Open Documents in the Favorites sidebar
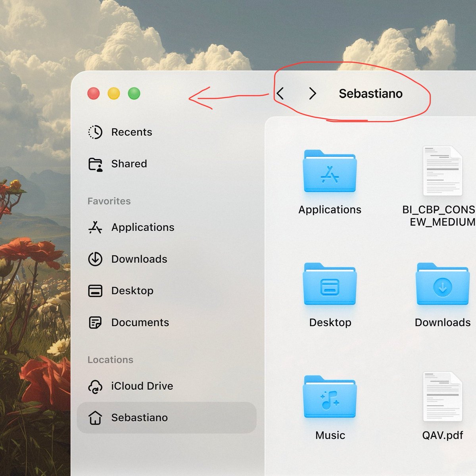This screenshot has width=476, height=476. [x=167, y=322]
